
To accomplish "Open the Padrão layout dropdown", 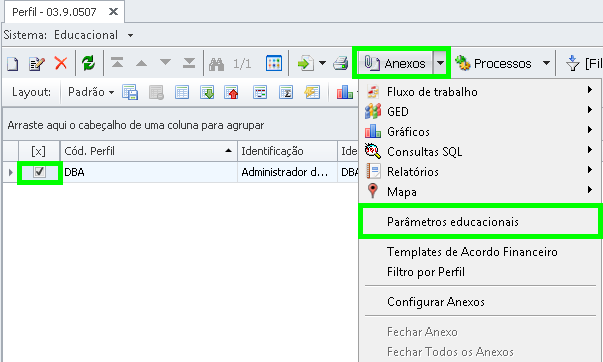I will 112,92.
